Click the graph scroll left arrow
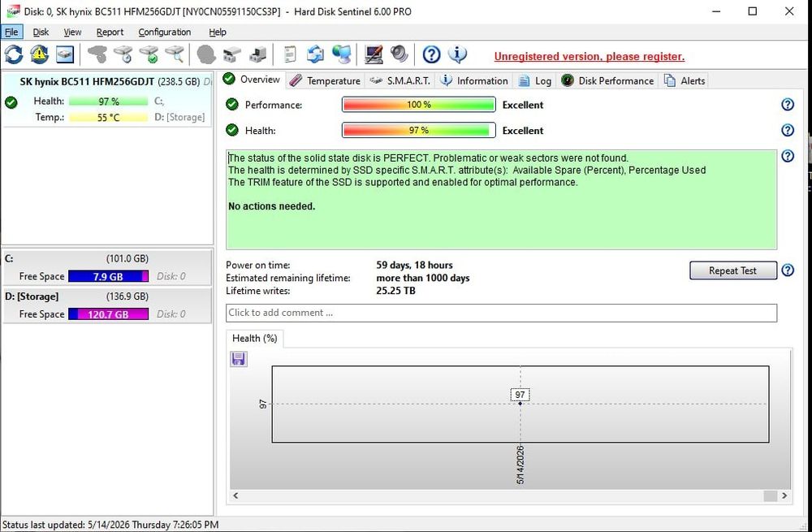 pyautogui.click(x=235, y=495)
